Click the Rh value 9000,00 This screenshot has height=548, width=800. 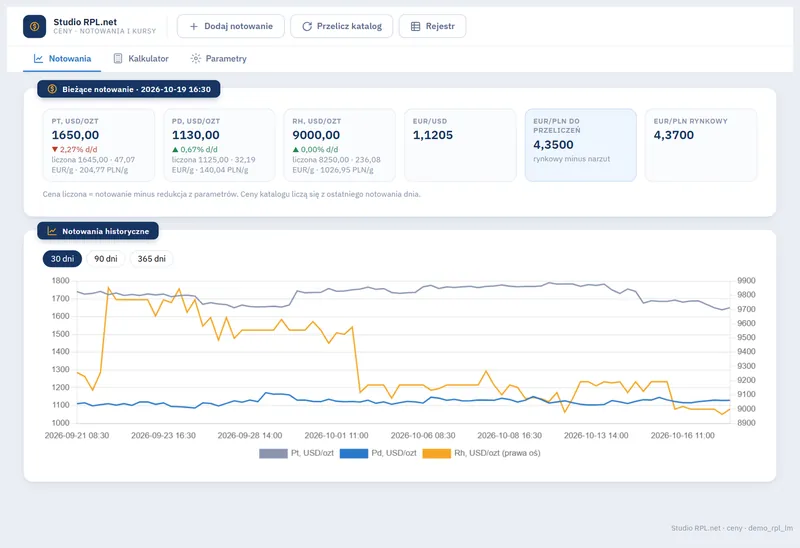pos(316,135)
